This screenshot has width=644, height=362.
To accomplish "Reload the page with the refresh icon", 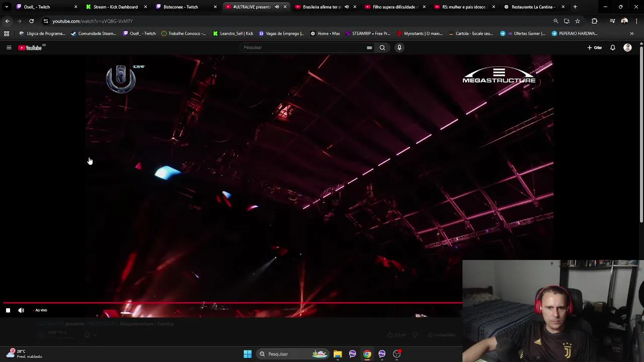I will 31,21.
